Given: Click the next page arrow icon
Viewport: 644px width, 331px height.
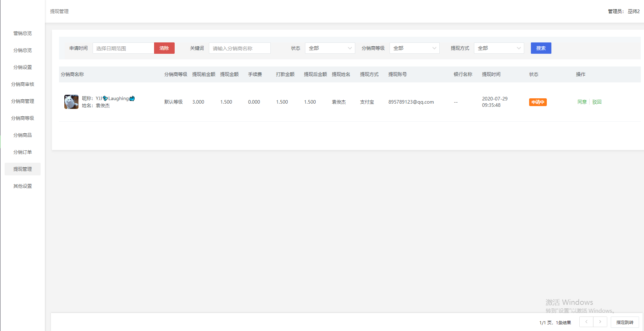Looking at the screenshot, I should [600, 322].
